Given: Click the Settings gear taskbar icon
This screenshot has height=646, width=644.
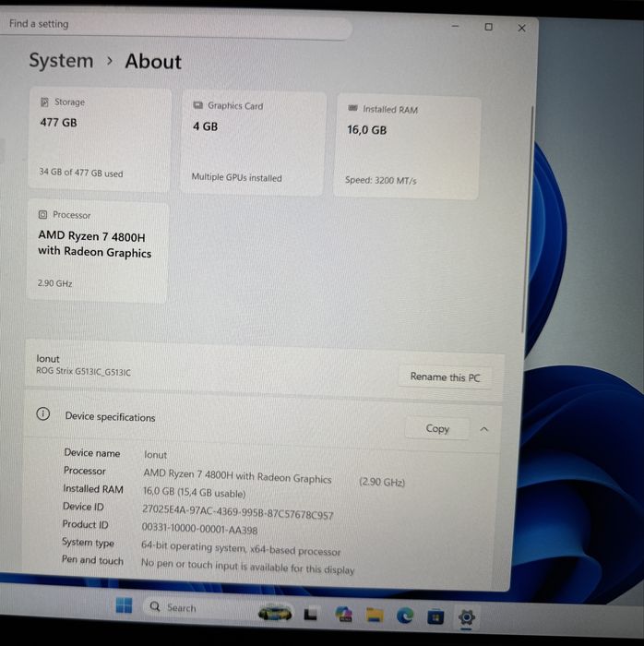Looking at the screenshot, I should 467,617.
